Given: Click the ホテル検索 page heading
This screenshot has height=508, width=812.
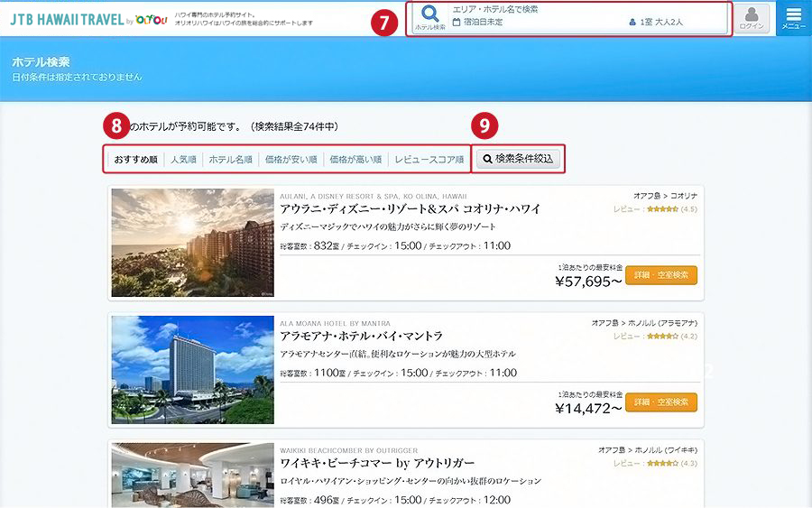Looking at the screenshot, I should pos(41,62).
